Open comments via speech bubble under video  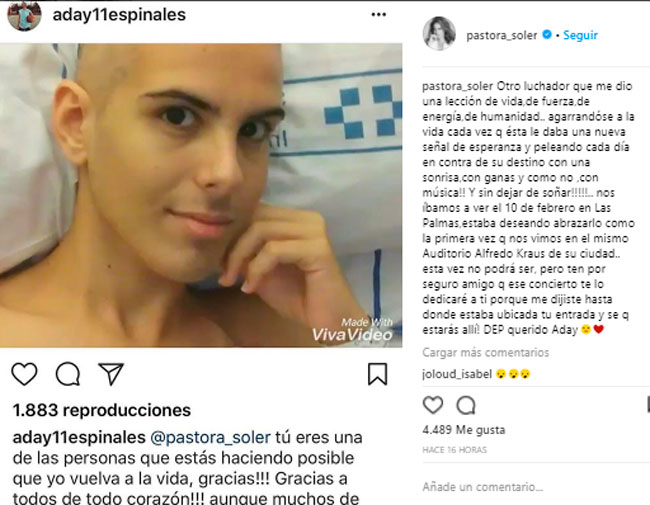click(x=68, y=374)
